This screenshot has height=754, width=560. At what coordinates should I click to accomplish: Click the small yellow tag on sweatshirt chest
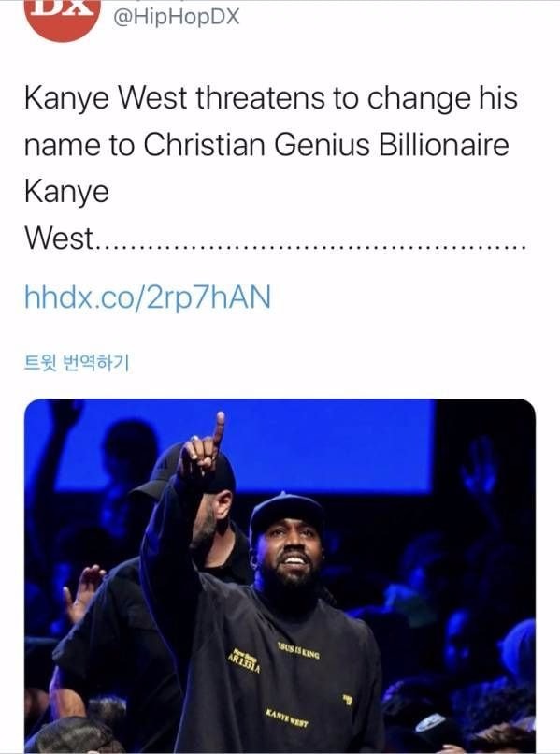click(347, 699)
